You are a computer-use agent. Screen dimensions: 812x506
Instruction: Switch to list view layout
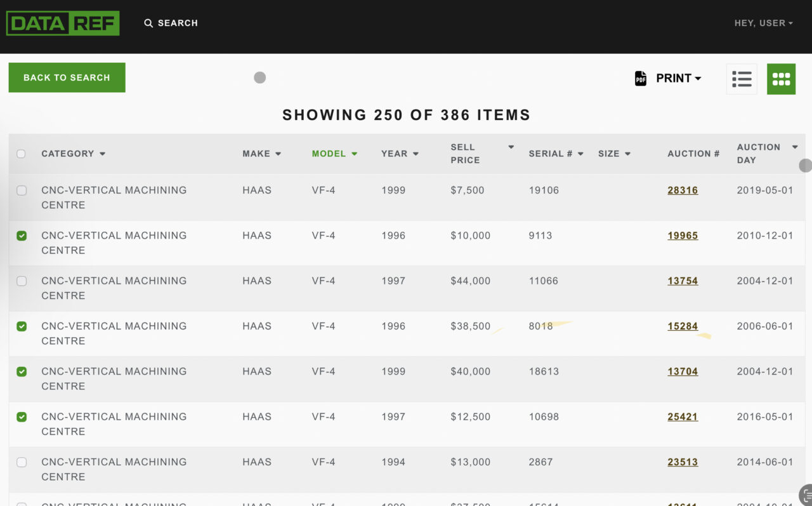742,78
